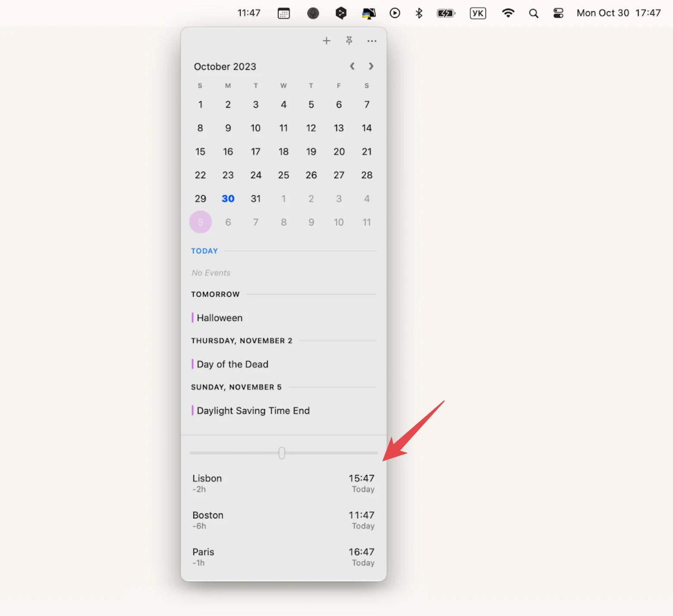Go to previous month with the left chevron
673x616 pixels.
pyautogui.click(x=352, y=66)
